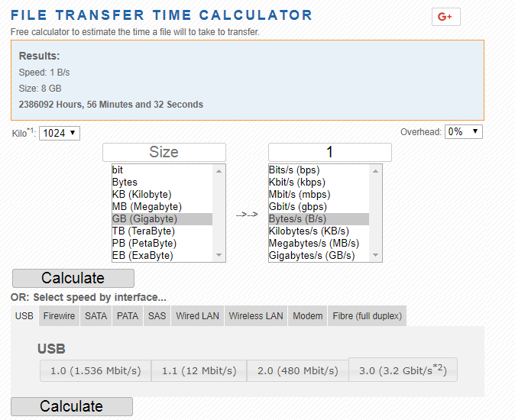515x420 pixels.
Task: Select TB (TeraByte) in size list
Action: [x=144, y=231]
